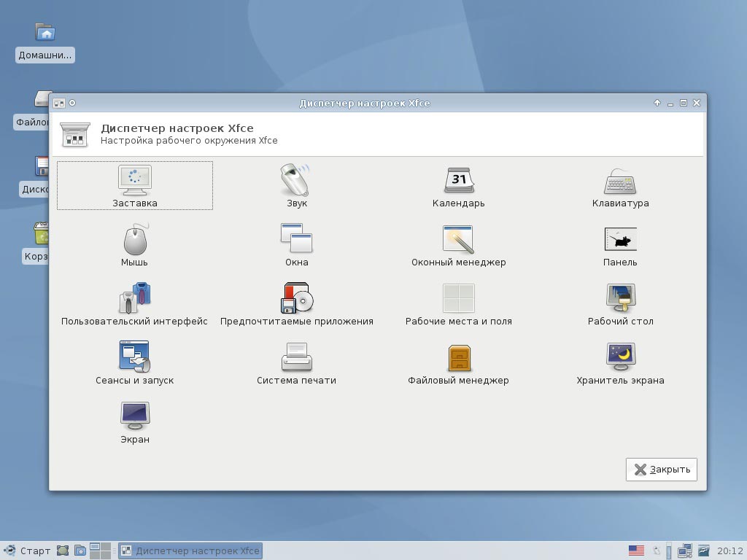This screenshot has width=747, height=560.
Task: Open the Панель panel settings
Action: 620,239
